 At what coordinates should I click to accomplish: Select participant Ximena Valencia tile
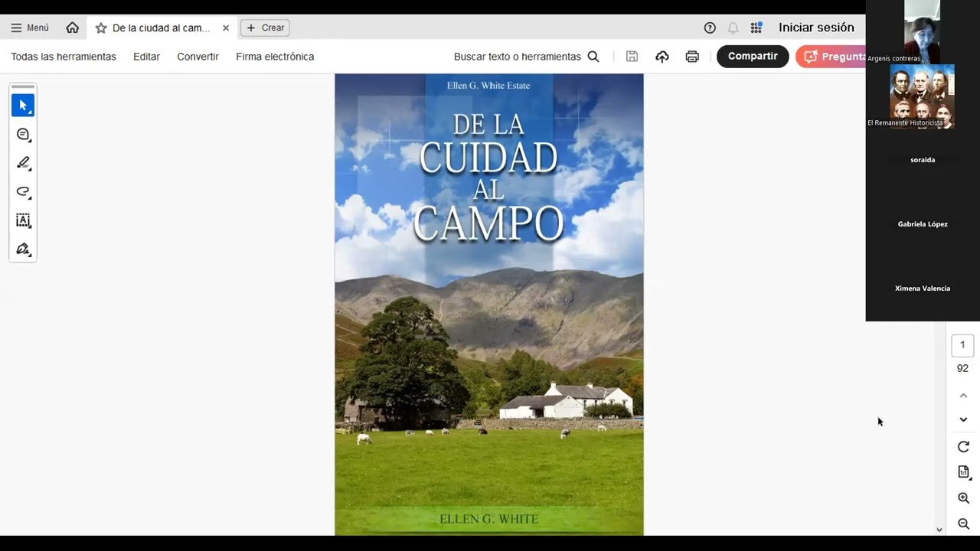coord(923,289)
